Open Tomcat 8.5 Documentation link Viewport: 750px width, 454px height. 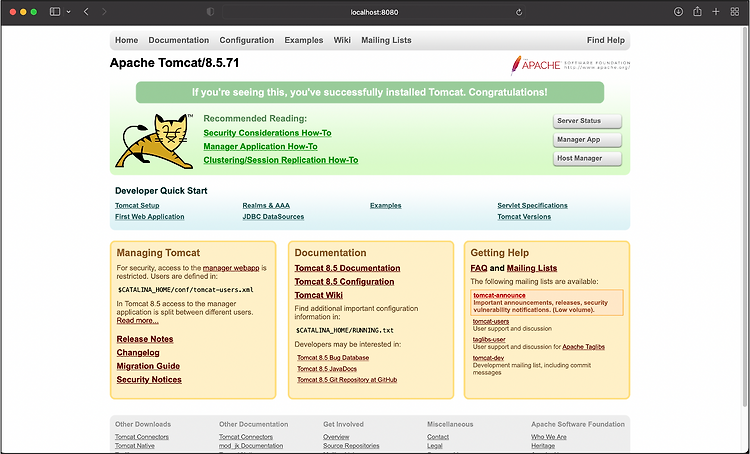click(x=347, y=268)
